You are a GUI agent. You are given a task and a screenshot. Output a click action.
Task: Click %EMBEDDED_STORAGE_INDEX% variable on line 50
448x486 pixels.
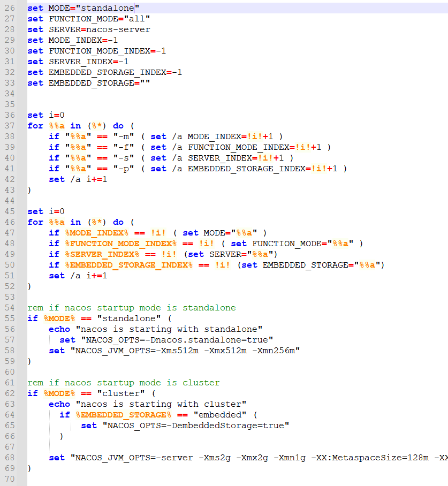pos(128,265)
